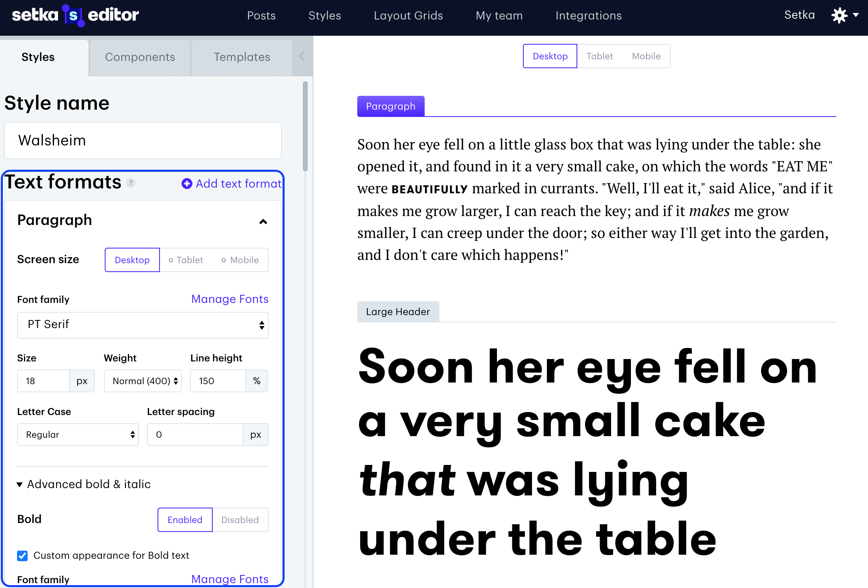The width and height of the screenshot is (868, 588).
Task: Collapse the sidebar with left chevron
Action: 302,56
